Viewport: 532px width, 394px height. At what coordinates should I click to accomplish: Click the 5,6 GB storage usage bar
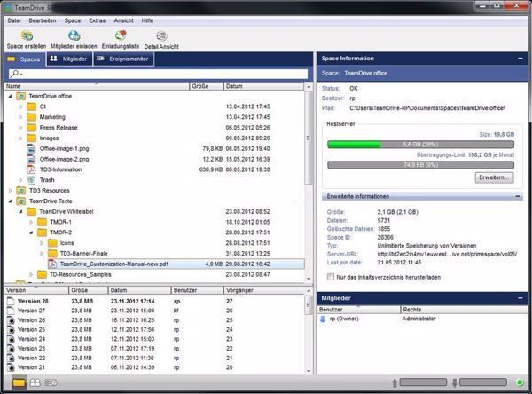tap(420, 145)
